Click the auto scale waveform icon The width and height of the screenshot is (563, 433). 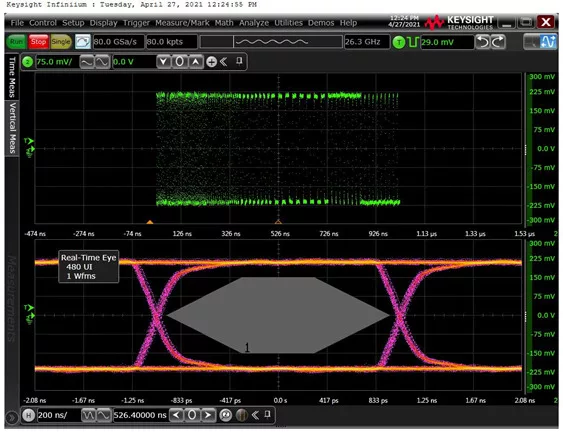[x=83, y=42]
